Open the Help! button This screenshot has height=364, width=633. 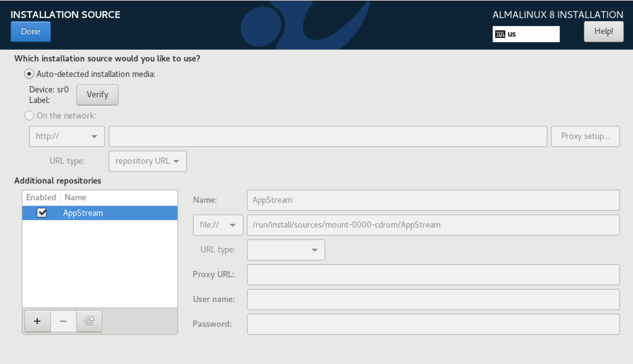603,32
